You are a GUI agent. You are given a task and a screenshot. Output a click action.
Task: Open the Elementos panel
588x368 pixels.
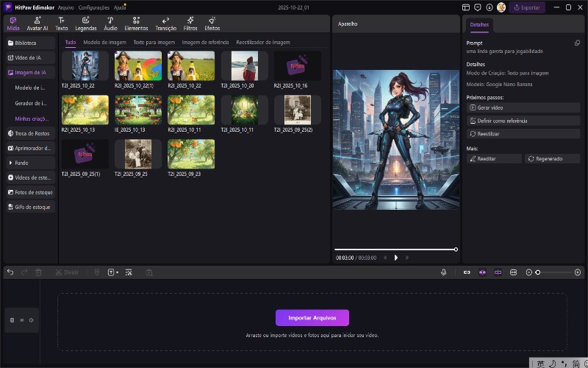coord(136,23)
